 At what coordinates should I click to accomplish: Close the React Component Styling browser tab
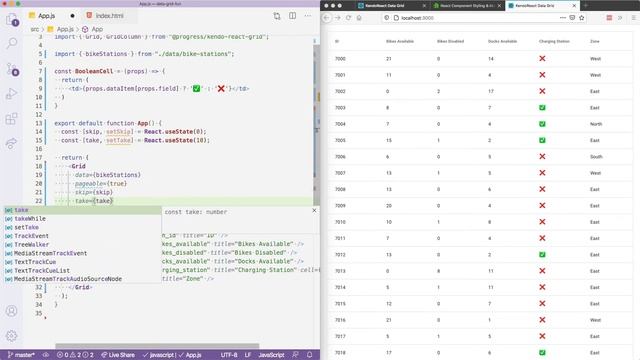tap(499, 6)
